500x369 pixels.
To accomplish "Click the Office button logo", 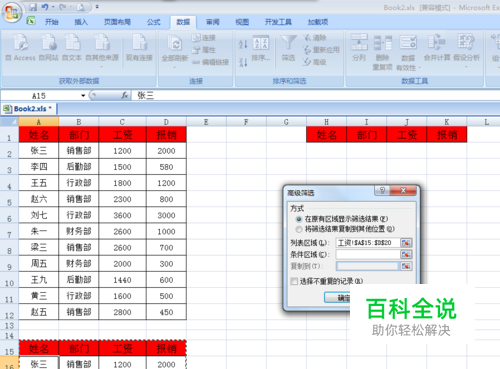I will click(x=12, y=13).
